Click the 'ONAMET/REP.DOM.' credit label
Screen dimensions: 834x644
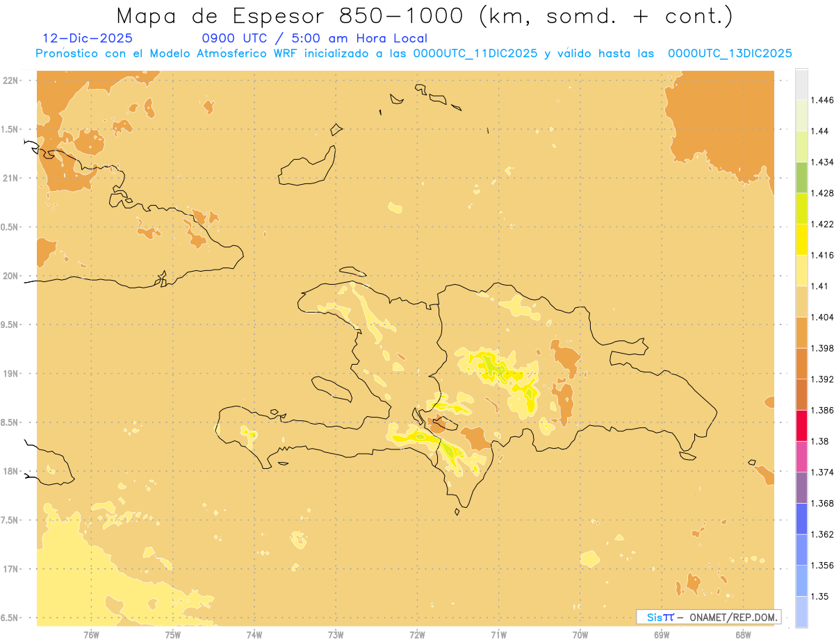pyautogui.click(x=734, y=617)
